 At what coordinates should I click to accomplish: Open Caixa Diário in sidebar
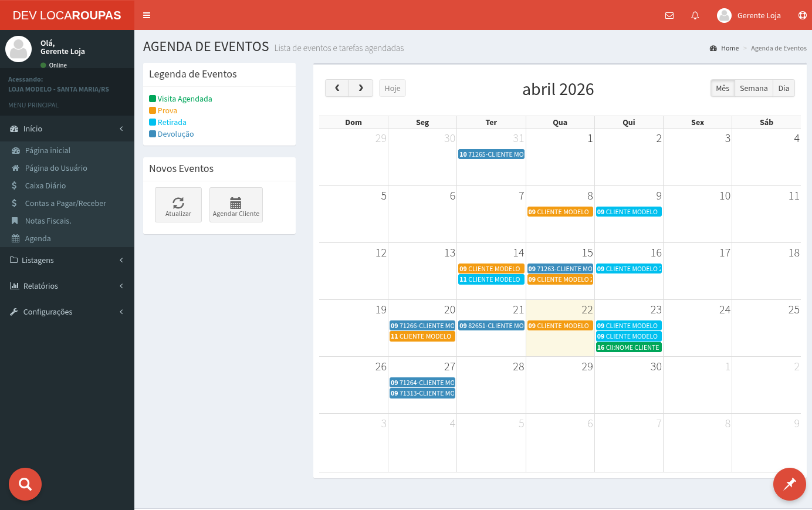pos(67,185)
